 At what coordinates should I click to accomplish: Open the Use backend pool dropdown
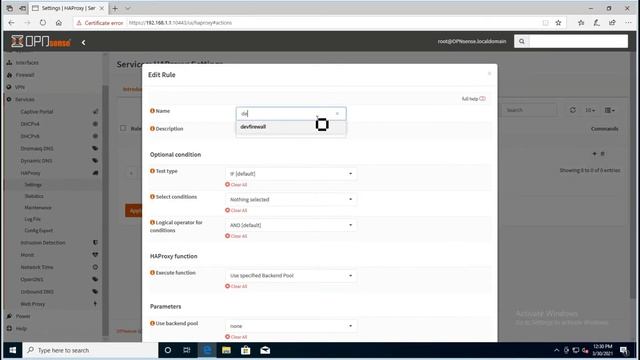click(291, 326)
